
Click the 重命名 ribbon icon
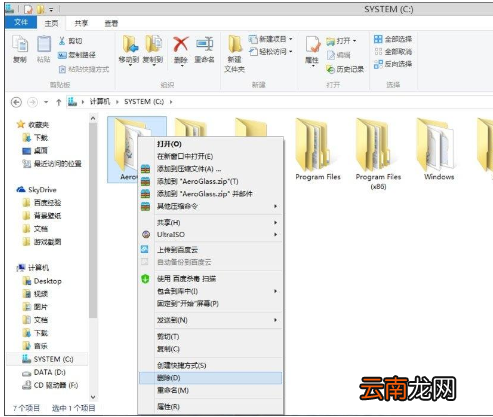click(x=204, y=44)
